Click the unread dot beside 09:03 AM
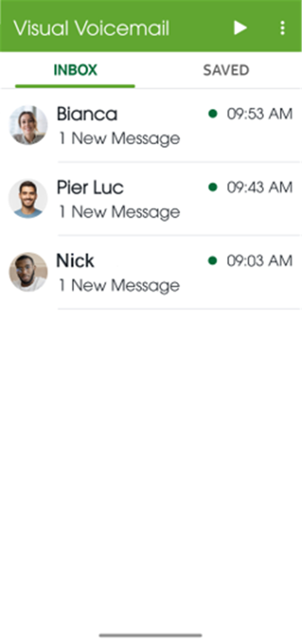Image resolution: width=302 pixels, height=644 pixels. pos(213,261)
